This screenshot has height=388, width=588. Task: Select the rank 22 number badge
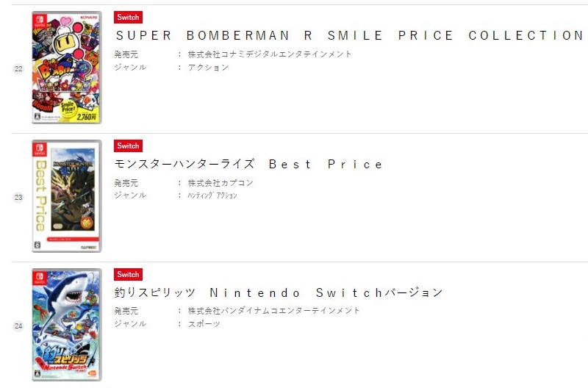[18, 68]
